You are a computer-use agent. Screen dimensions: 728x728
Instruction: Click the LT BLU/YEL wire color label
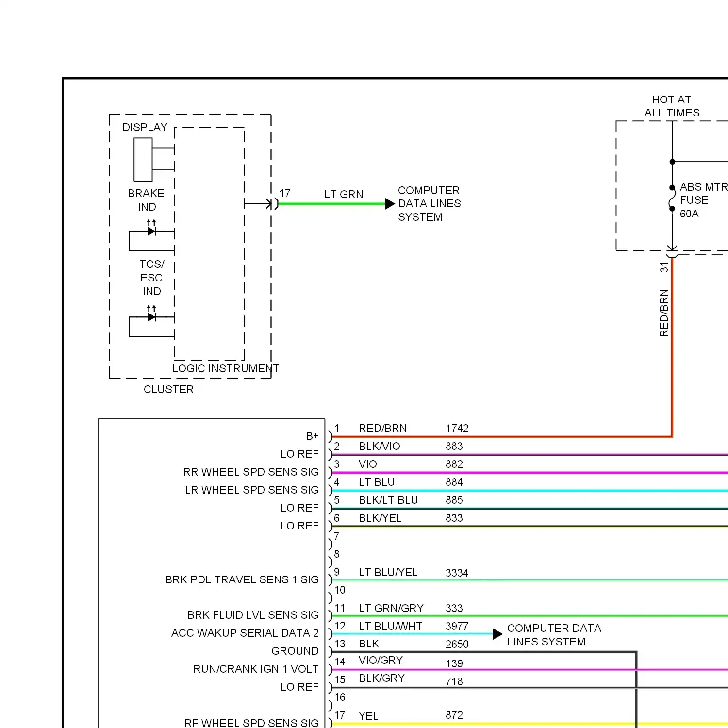pyautogui.click(x=388, y=572)
